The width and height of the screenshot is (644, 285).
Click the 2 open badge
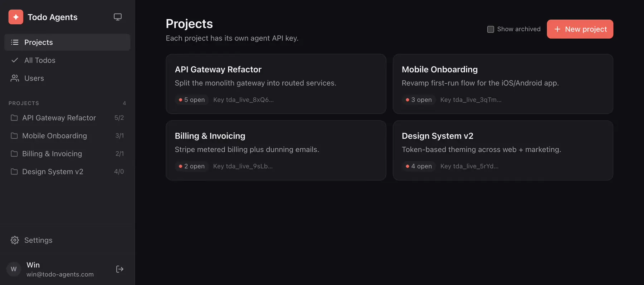(x=192, y=166)
